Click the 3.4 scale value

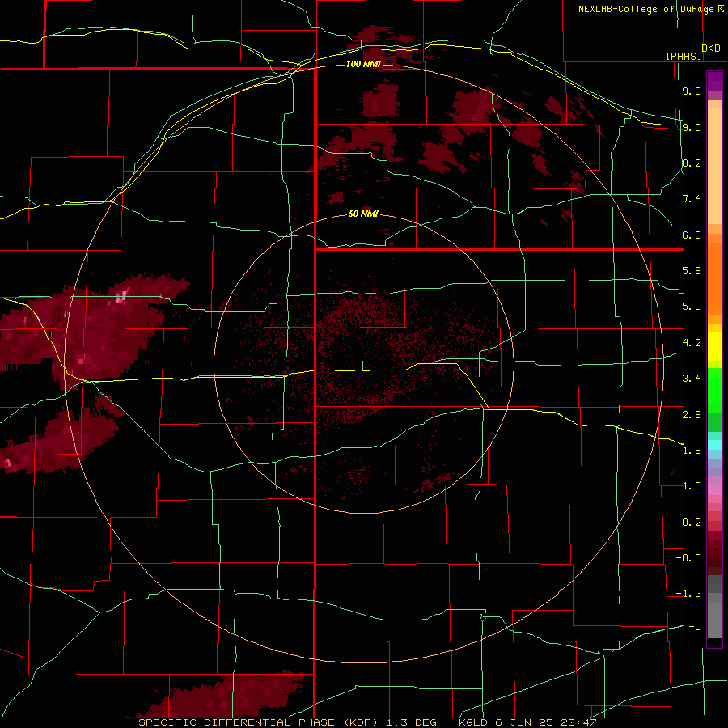(x=692, y=379)
